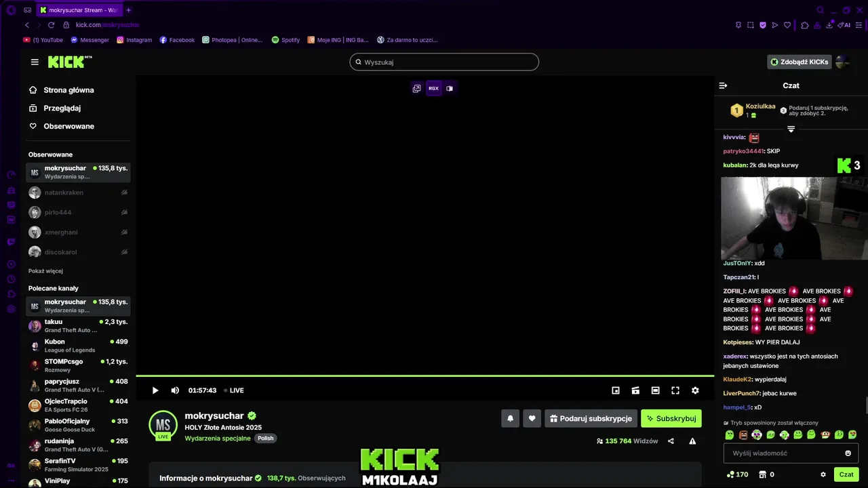Image resolution: width=868 pixels, height=488 pixels.
Task: Reload the browser page
Action: (x=52, y=25)
